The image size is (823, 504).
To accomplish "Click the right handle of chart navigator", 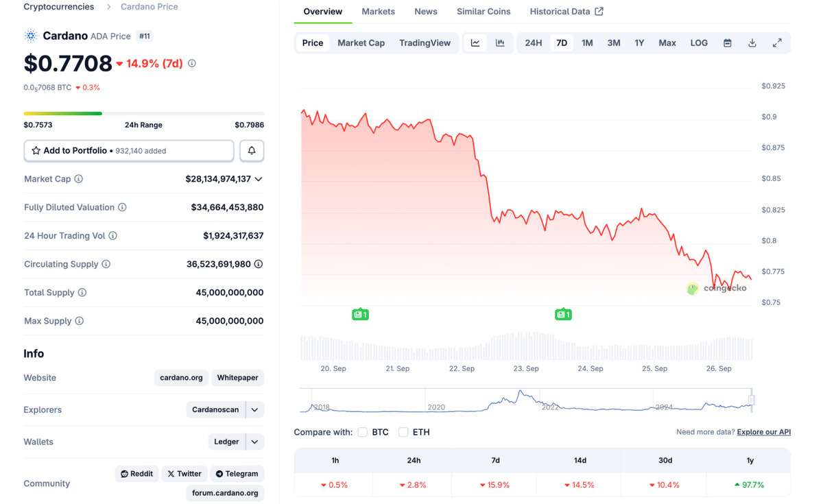I will pos(752,400).
